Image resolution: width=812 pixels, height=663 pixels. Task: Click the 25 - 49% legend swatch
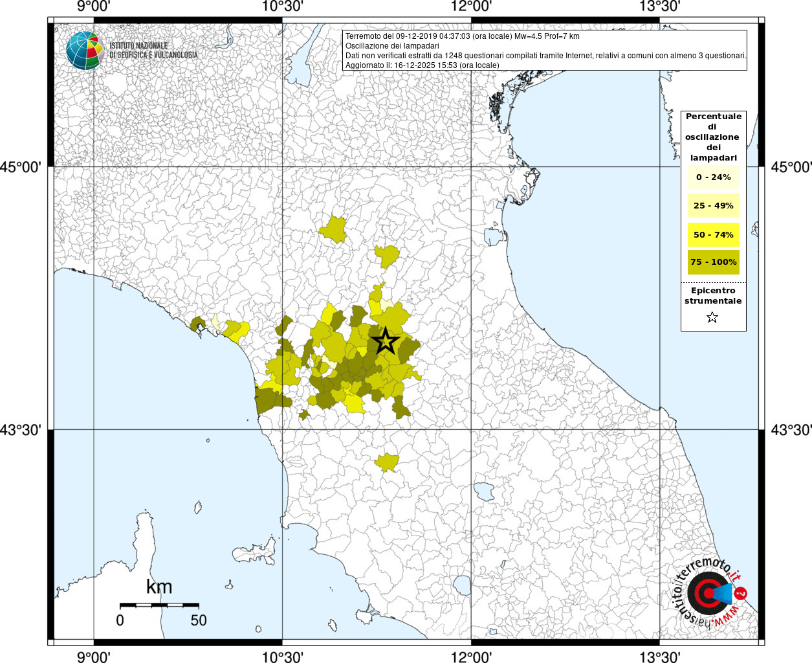coord(713,206)
